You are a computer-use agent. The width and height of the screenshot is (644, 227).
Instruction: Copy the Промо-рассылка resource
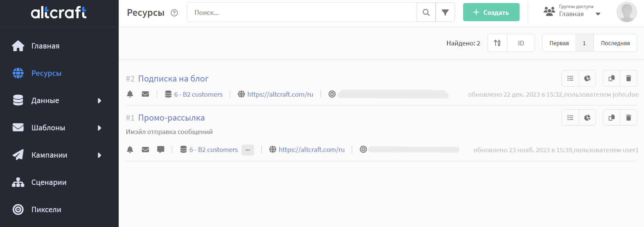pos(611,118)
